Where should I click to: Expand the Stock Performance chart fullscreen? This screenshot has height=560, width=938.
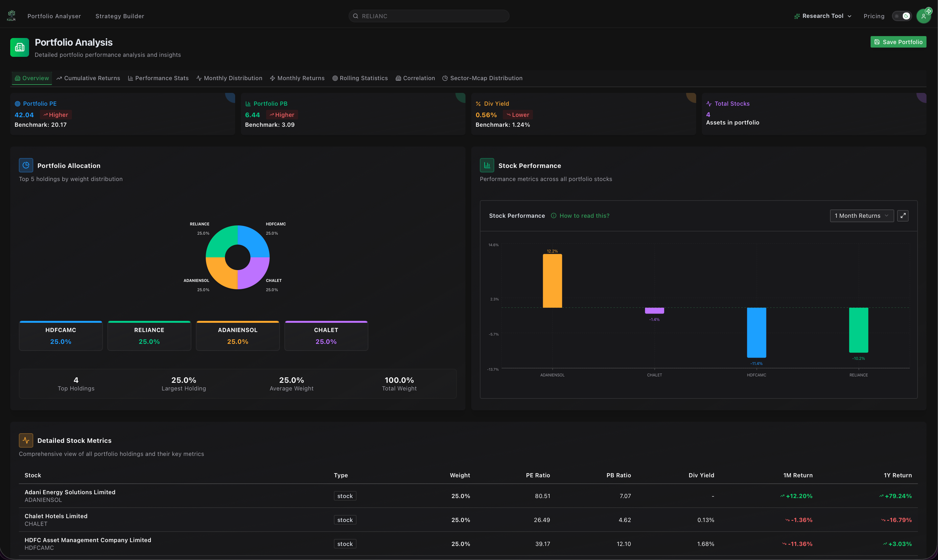pos(903,216)
